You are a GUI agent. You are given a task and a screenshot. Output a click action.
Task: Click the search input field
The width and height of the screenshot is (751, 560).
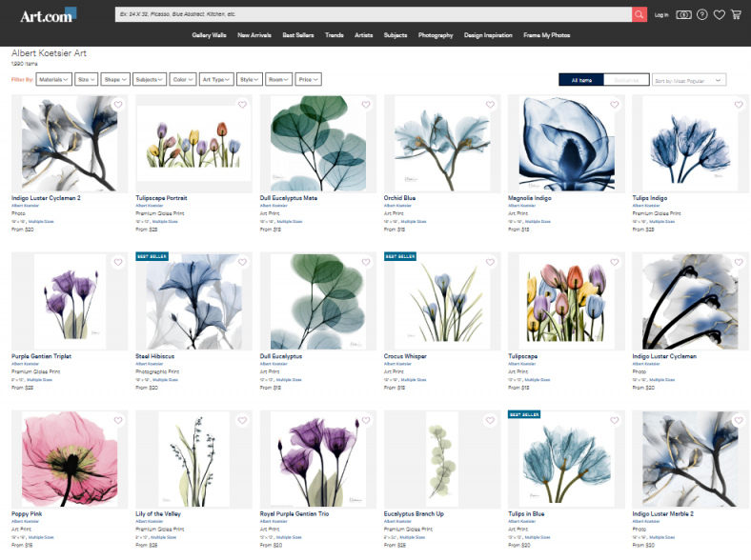(x=373, y=14)
